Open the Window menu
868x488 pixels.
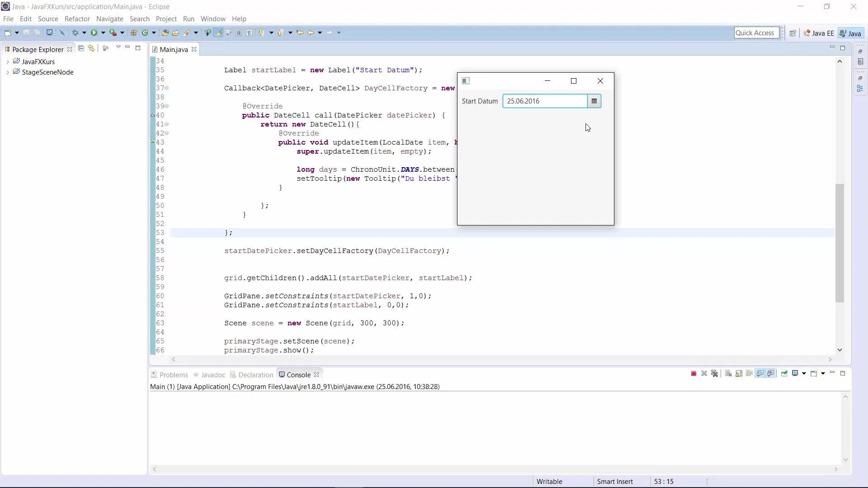(213, 19)
